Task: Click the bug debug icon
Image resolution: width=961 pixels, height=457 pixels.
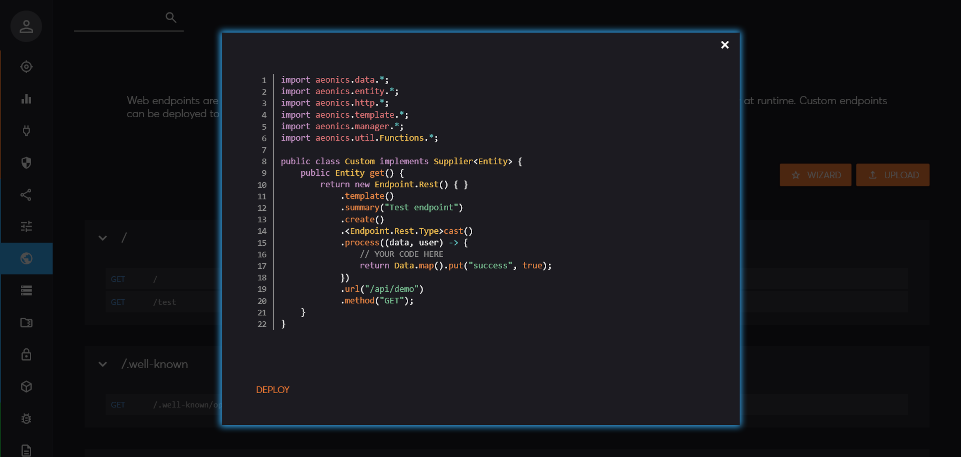Action: coord(26,418)
